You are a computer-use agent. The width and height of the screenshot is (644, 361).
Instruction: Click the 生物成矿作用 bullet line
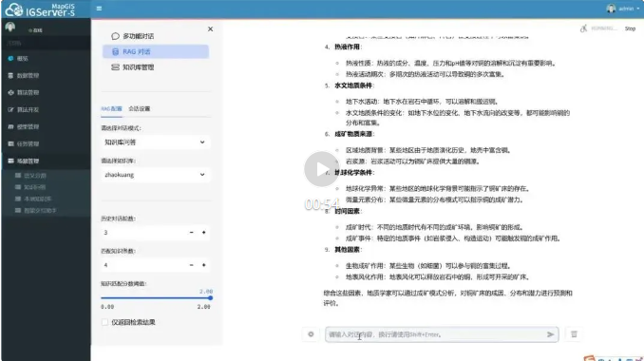[428, 266]
